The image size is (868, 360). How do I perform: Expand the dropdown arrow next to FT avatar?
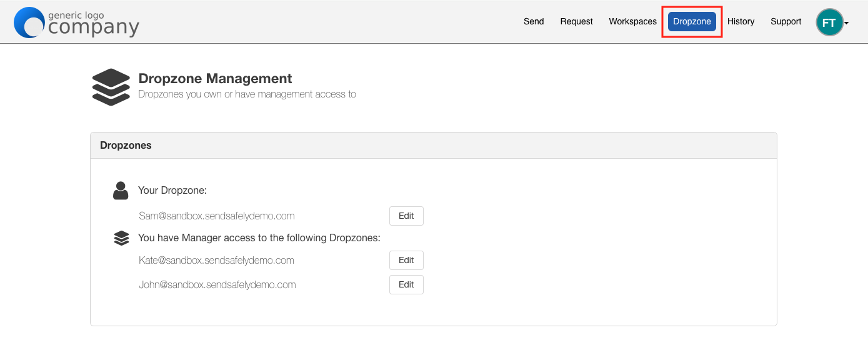click(x=846, y=24)
